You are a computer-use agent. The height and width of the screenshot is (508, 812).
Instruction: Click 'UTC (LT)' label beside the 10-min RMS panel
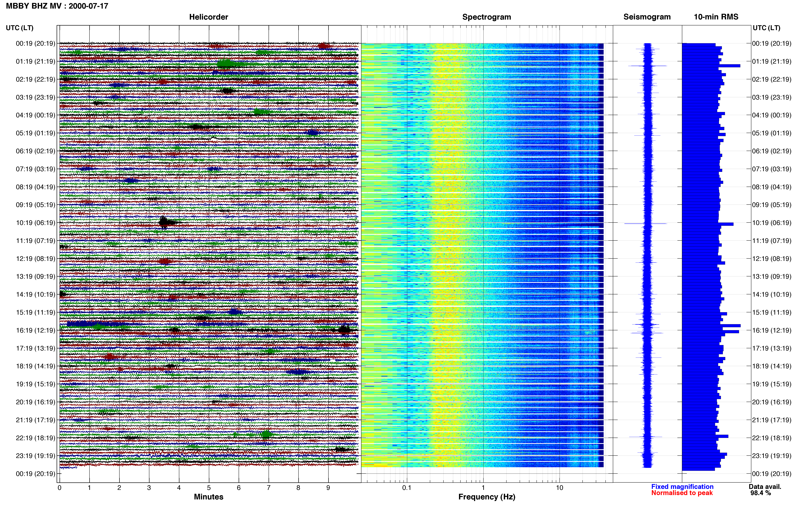pyautogui.click(x=766, y=28)
